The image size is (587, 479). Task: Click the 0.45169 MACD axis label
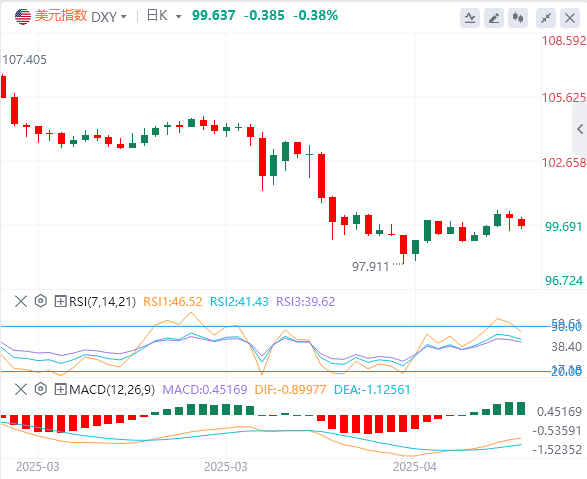[x=559, y=412]
